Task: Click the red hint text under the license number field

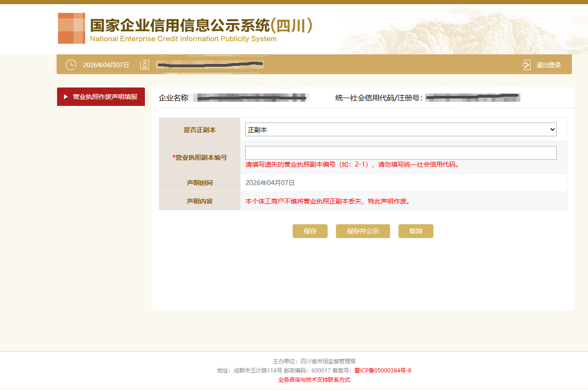Action: coord(352,165)
